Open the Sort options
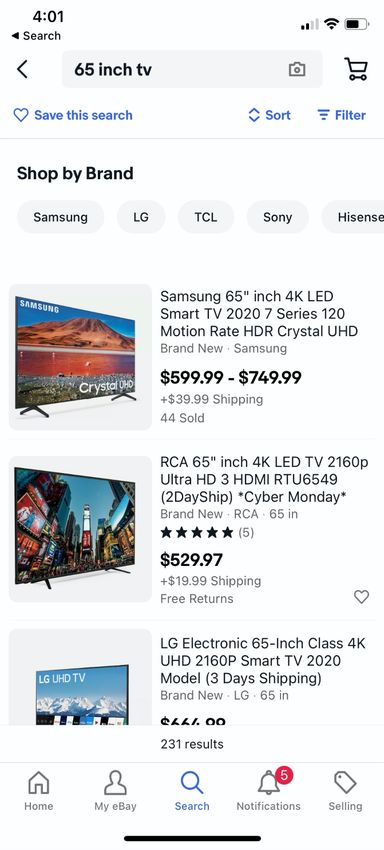384x850 pixels. [270, 115]
